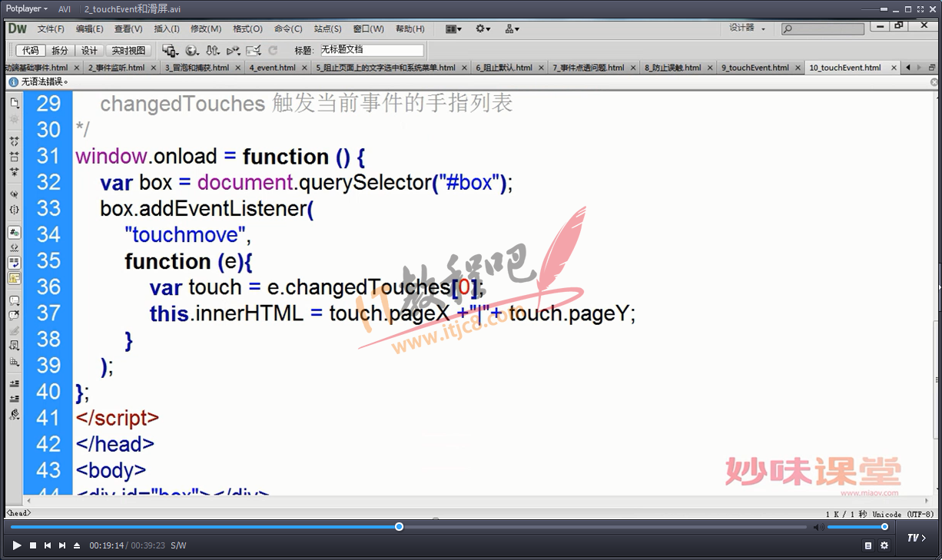Open the layout dropdown in menu bar
This screenshot has width=942, height=560.
(x=453, y=28)
